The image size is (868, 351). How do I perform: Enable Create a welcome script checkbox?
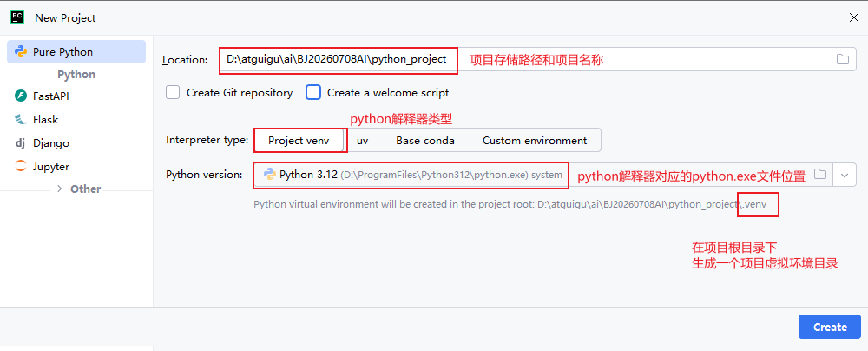[313, 93]
